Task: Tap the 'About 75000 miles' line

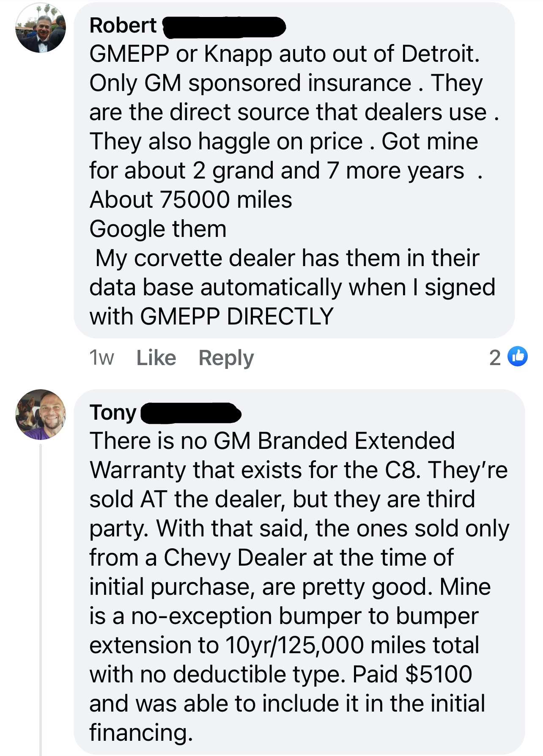Action: tap(191, 200)
